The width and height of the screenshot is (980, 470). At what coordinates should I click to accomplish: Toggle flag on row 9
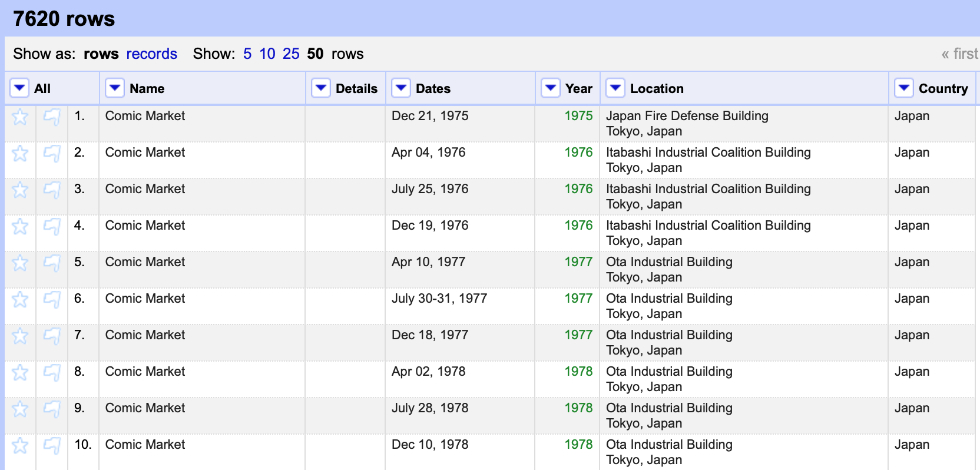[x=52, y=409]
